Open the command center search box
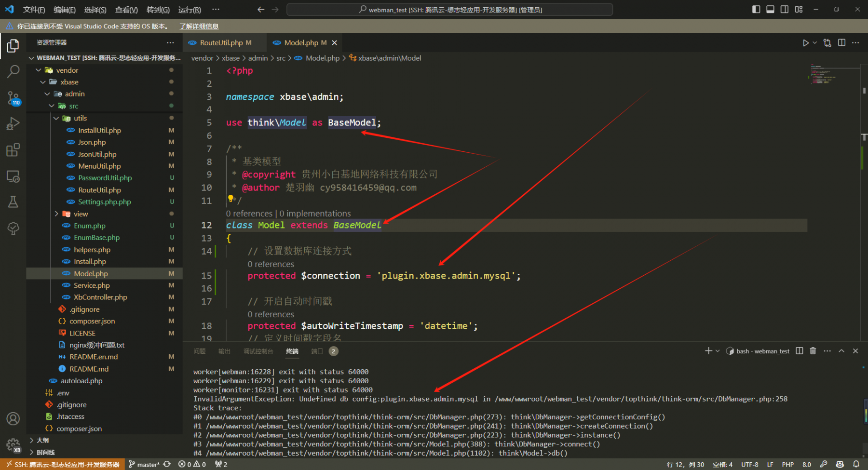The width and height of the screenshot is (868, 470). tap(449, 10)
